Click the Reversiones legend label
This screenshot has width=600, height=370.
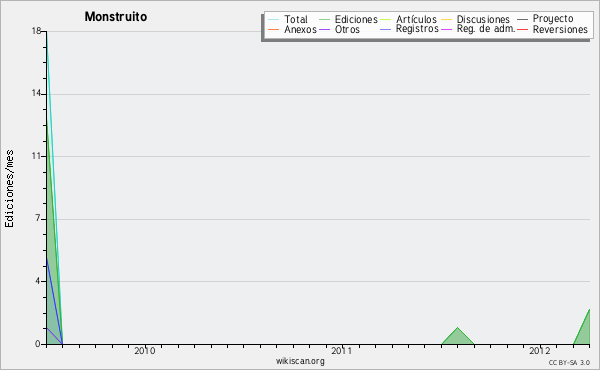pyautogui.click(x=560, y=29)
